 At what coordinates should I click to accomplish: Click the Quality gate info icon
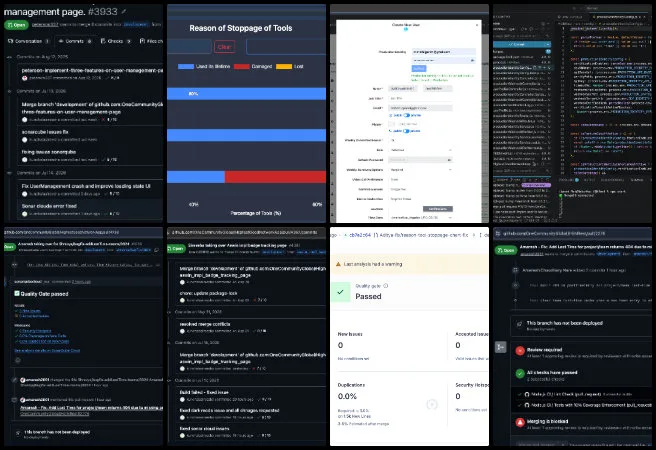[x=386, y=286]
